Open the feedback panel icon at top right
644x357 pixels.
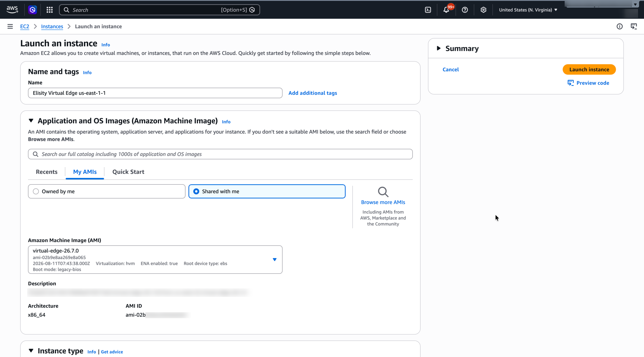tap(634, 26)
